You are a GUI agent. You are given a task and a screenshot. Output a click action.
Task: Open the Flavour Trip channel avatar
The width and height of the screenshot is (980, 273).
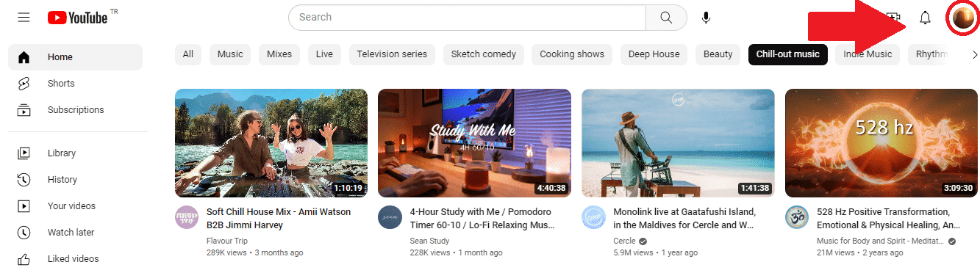187,217
